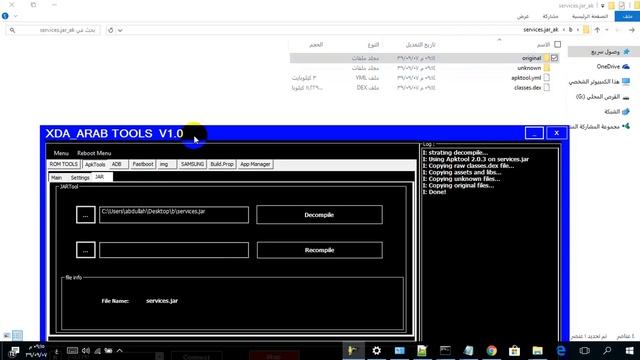Open address bar history dropdown in Explorer
640x360 pixels.
point(120,30)
